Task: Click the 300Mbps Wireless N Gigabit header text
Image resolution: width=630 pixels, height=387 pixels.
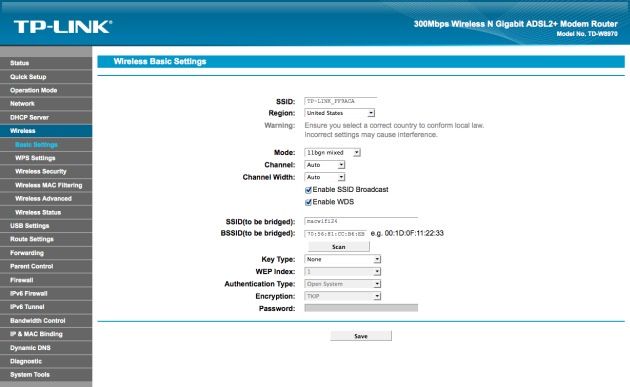Action: pos(515,24)
